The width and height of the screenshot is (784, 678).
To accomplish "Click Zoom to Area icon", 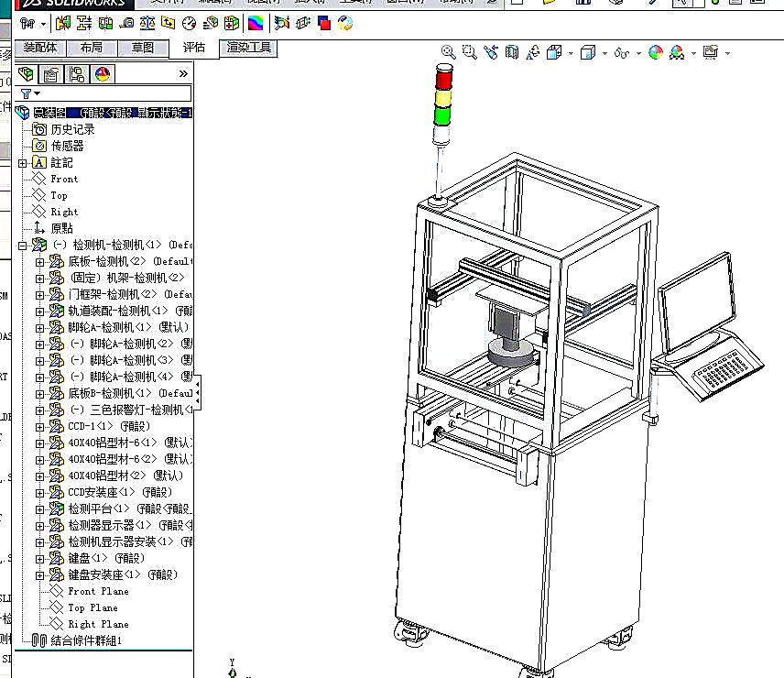I will 470,52.
